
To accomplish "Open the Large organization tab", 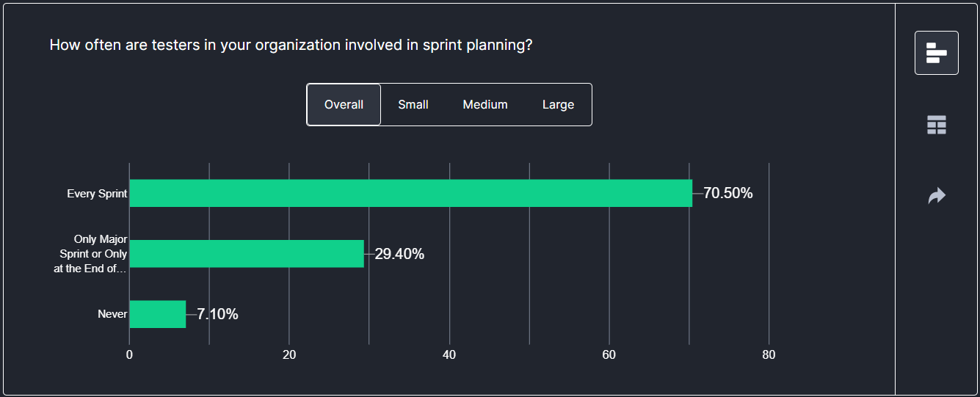I will pos(558,105).
